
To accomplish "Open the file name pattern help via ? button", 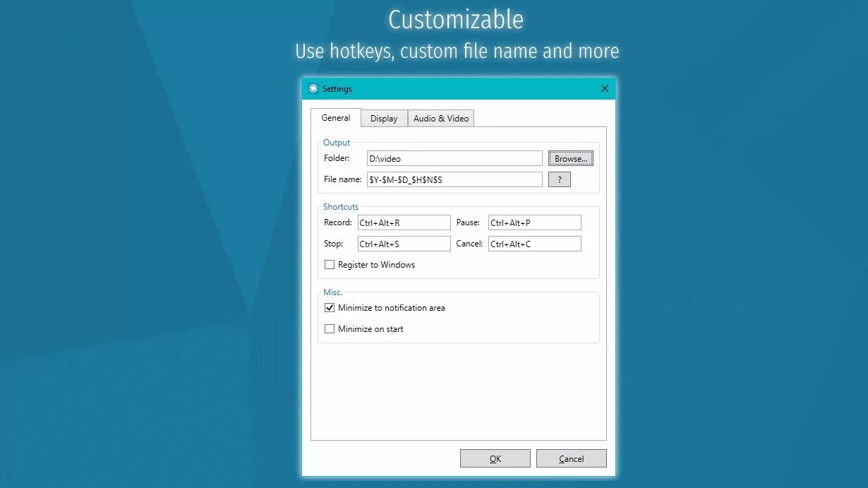I will coord(559,179).
